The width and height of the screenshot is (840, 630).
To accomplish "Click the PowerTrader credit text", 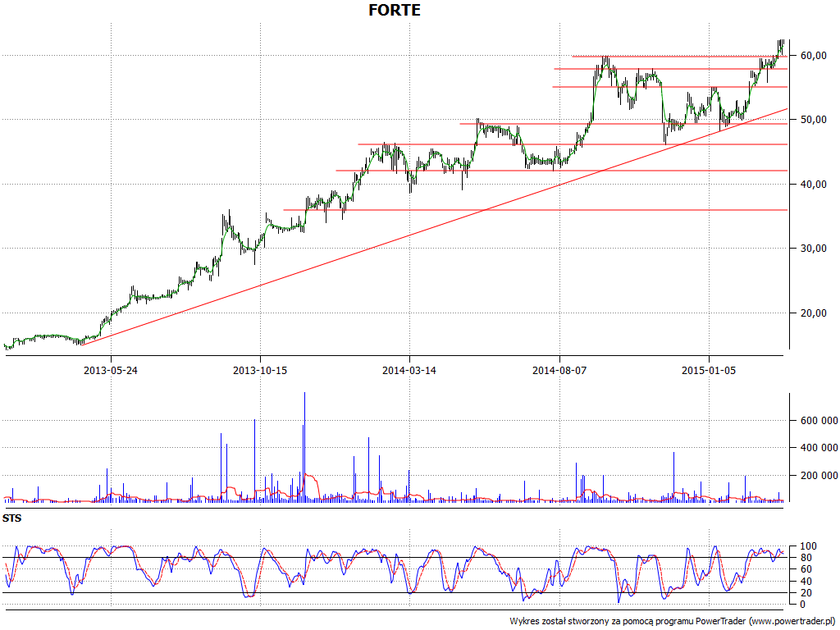I will point(672,622).
